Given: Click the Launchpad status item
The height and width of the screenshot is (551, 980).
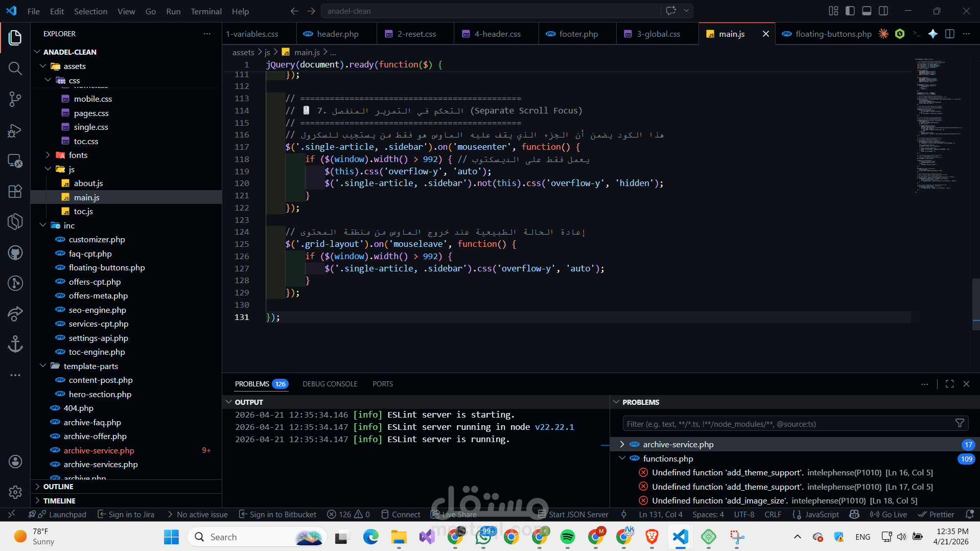Looking at the screenshot, I should pos(62,514).
